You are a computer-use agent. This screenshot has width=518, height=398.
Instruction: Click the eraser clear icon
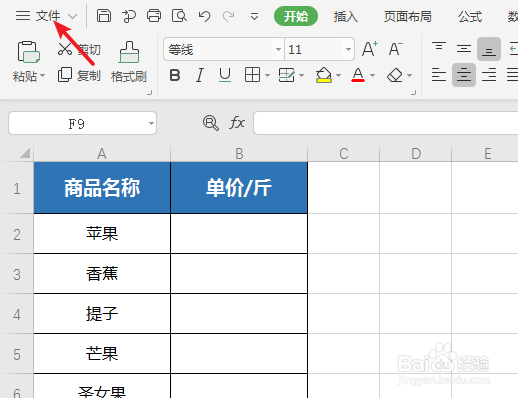pyautogui.click(x=395, y=75)
